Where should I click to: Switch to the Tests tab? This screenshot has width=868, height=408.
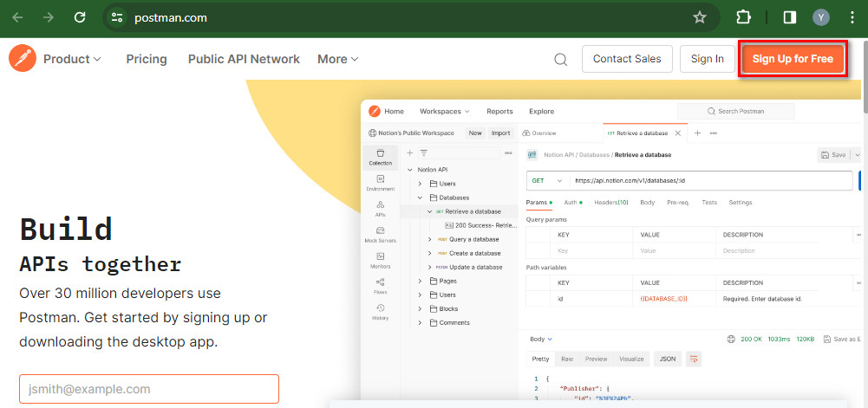click(x=709, y=203)
